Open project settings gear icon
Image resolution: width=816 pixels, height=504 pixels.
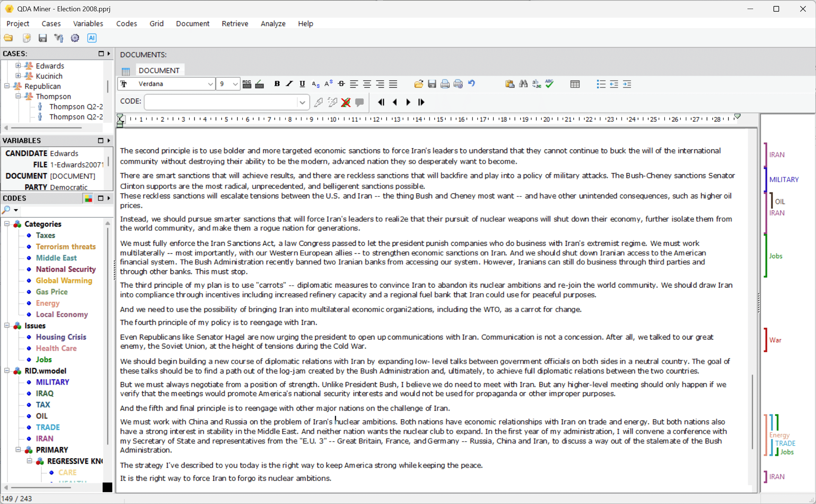[75, 38]
